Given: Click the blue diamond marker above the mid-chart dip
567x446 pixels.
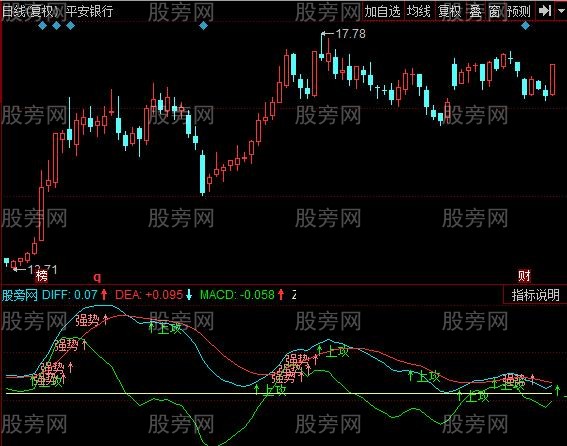Looking at the screenshot, I should tap(204, 26).
